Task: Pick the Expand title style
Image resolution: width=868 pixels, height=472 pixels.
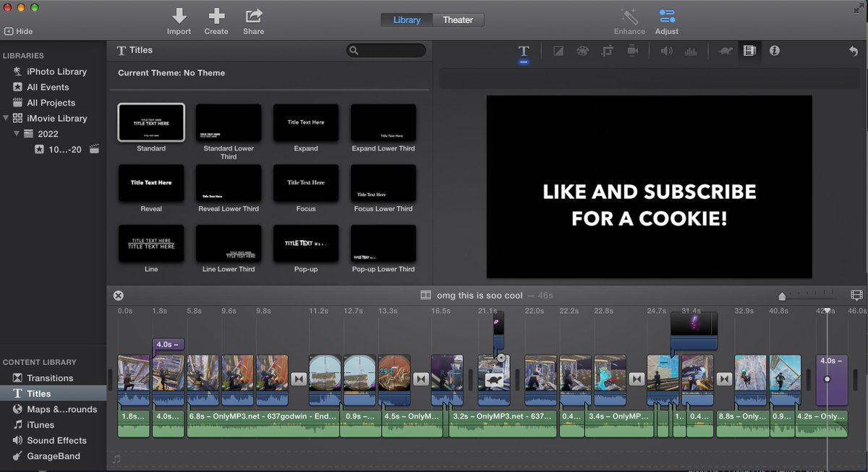Action: (x=306, y=122)
